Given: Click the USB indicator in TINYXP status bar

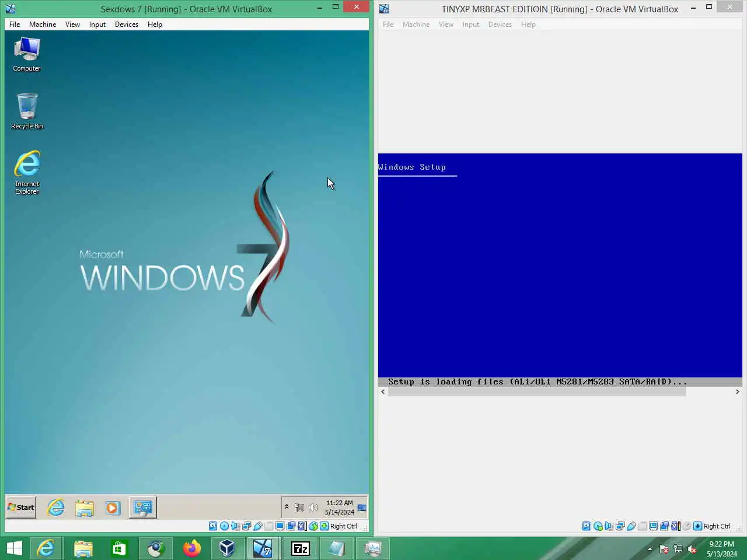Looking at the screenshot, I should point(631,526).
